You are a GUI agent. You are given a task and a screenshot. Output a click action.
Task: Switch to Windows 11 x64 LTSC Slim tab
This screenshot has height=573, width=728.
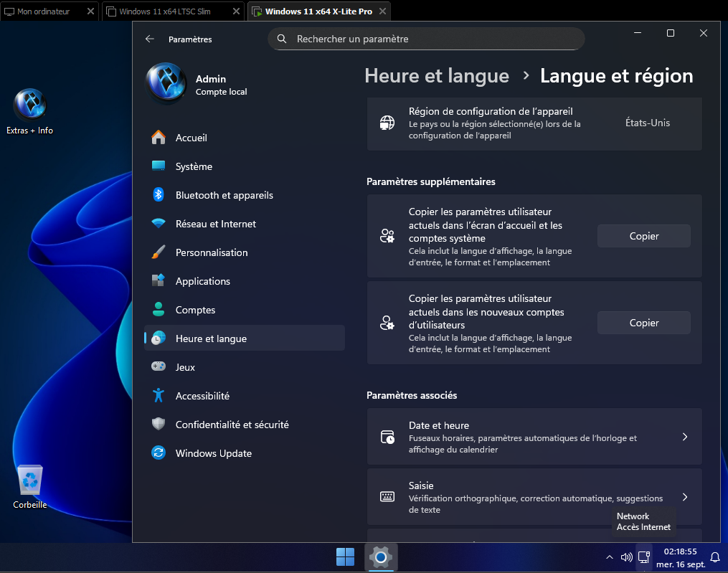[x=165, y=11]
